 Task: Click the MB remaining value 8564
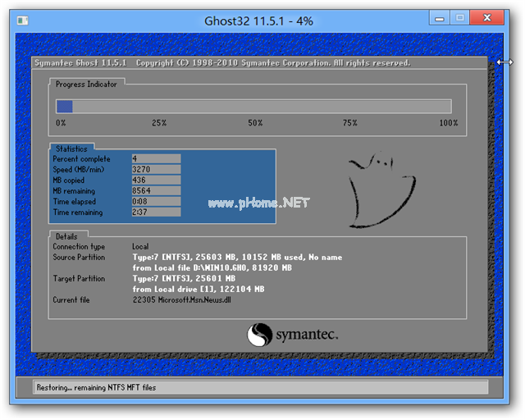tap(156, 190)
